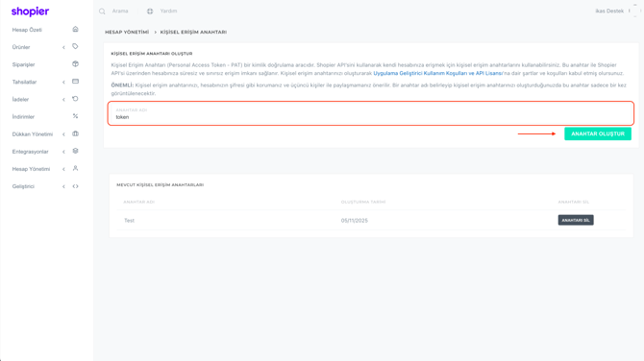The image size is (644, 361).
Task: Expand the İadeler submenu chevron
Action: point(63,100)
